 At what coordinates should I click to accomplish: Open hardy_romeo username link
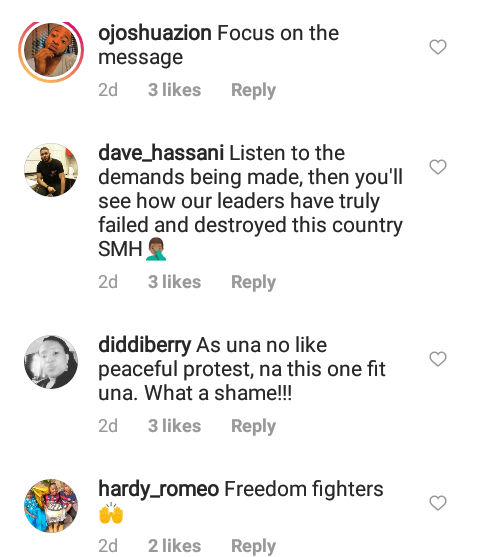[158, 489]
